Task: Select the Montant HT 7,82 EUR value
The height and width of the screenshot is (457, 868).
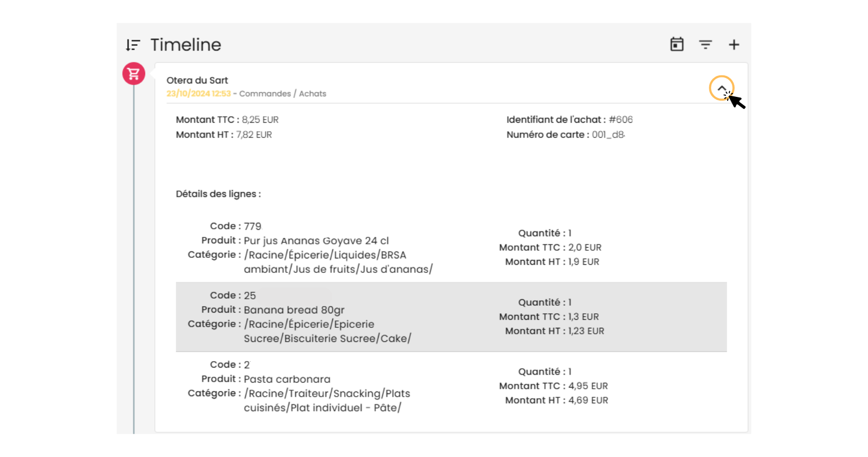Action: 254,135
